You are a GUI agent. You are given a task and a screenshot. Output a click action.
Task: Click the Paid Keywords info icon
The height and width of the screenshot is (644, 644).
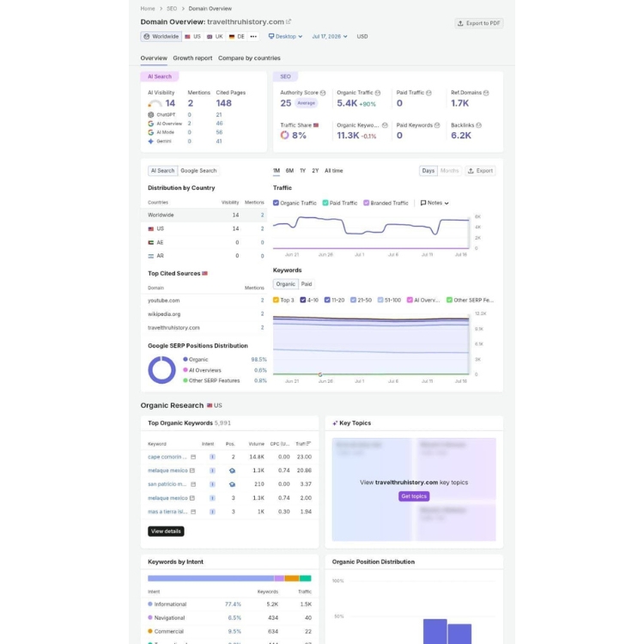437,125
